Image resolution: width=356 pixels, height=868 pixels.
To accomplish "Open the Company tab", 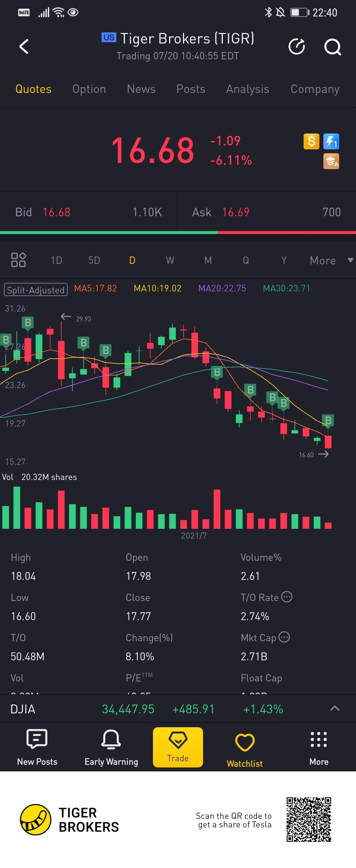I will (315, 89).
